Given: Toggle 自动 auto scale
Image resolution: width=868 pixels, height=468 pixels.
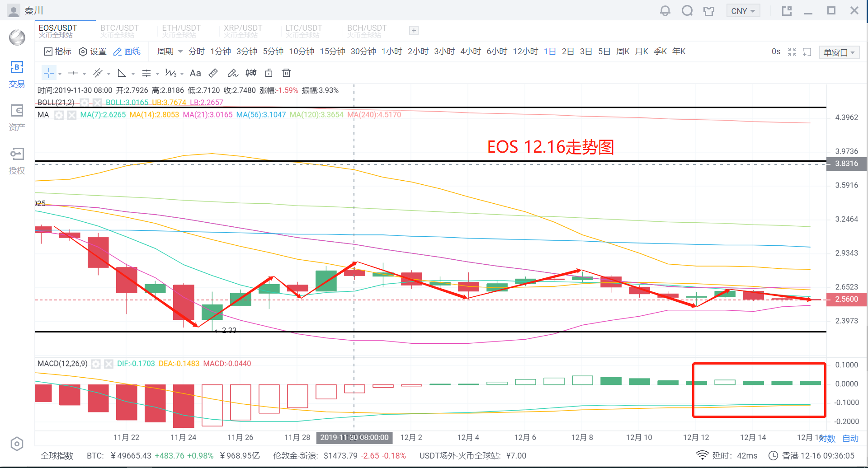Looking at the screenshot, I should click(x=850, y=438).
